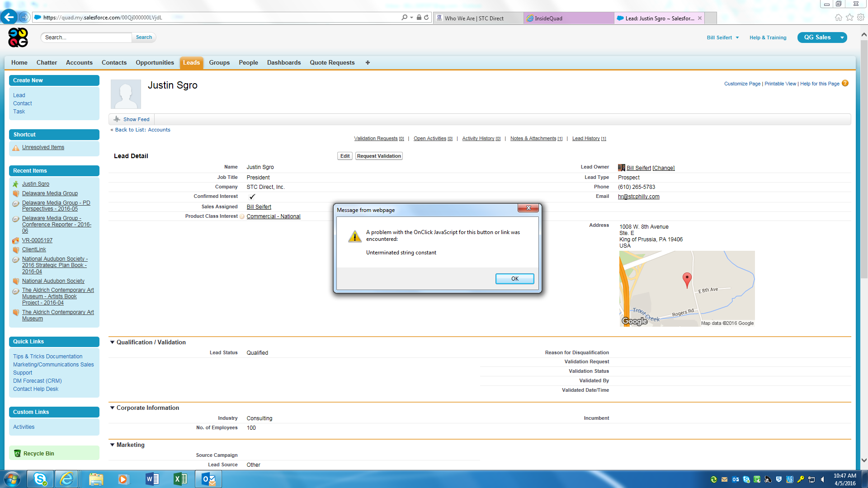The height and width of the screenshot is (488, 868).
Task: Click the system tray volume icon
Action: (822, 479)
